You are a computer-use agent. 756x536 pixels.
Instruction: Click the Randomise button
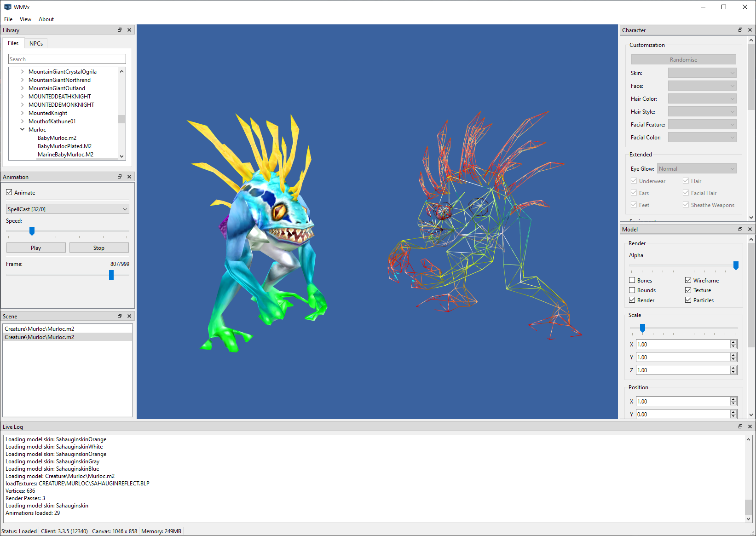683,59
